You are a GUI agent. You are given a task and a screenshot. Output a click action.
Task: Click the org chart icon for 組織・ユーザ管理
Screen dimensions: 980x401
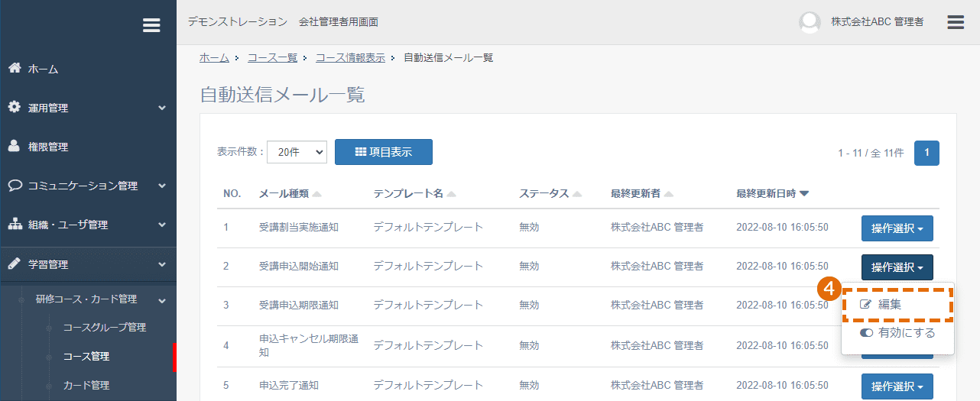click(x=15, y=225)
